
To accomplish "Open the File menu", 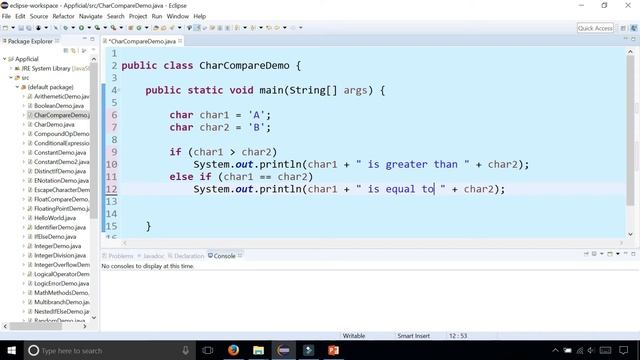I will click(6, 16).
